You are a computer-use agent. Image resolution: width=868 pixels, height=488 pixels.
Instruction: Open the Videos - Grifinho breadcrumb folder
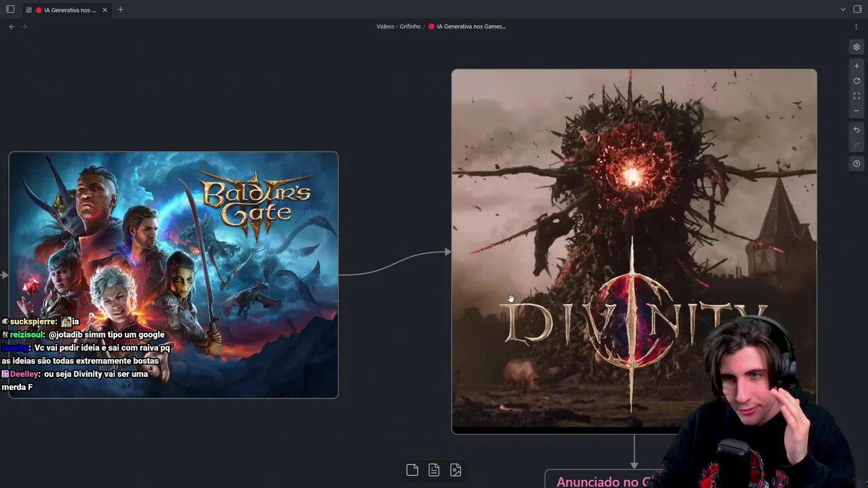point(398,26)
